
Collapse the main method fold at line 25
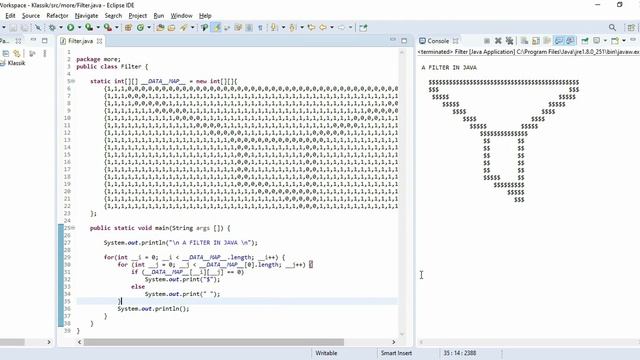pos(73,228)
